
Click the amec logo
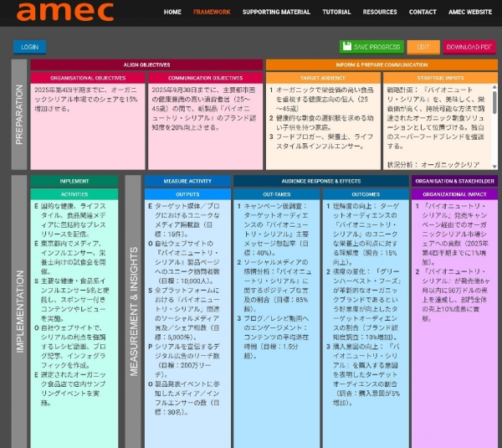coord(65,11)
